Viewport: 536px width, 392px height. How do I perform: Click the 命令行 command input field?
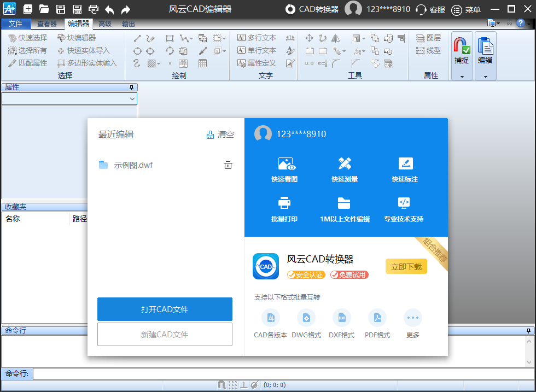pyautogui.click(x=284, y=374)
